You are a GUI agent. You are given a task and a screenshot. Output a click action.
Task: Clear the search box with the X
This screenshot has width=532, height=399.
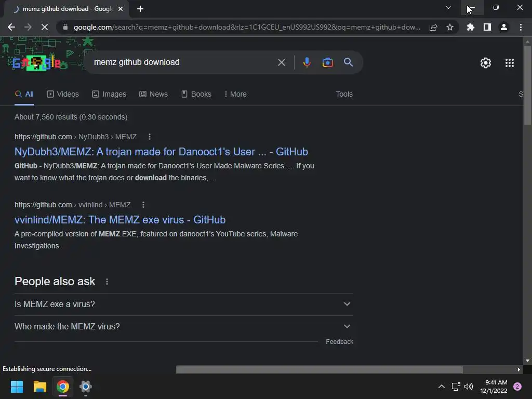(281, 62)
